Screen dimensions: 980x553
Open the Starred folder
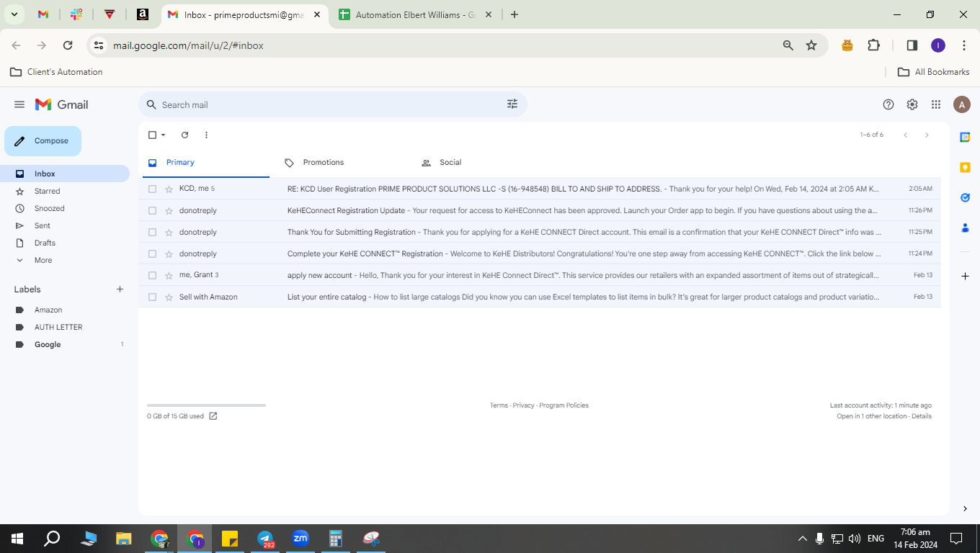[48, 191]
